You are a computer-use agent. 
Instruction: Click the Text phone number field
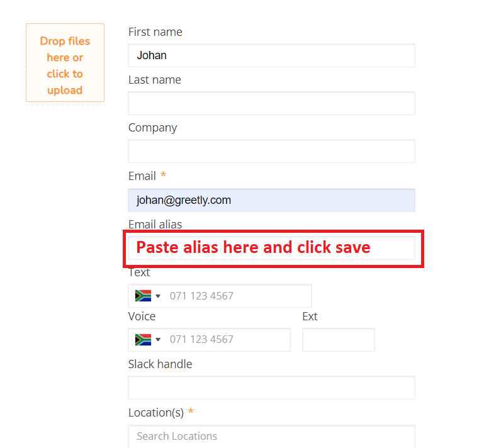pos(220,296)
